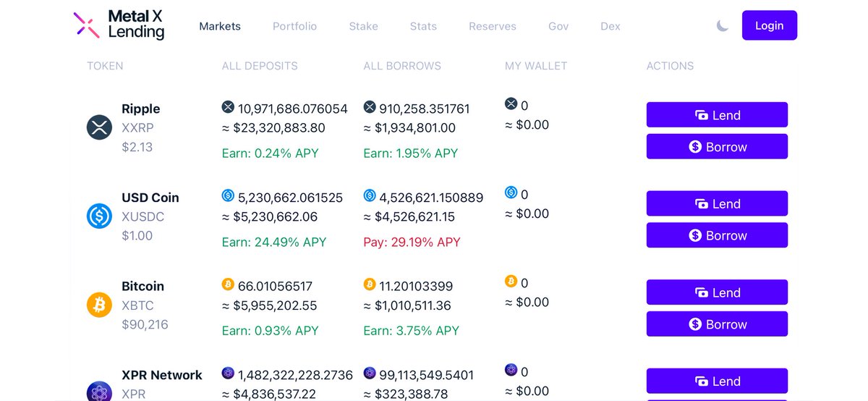The image size is (868, 401).
Task: Click the XRP icon in Ripple's My Wallet
Action: point(511,104)
